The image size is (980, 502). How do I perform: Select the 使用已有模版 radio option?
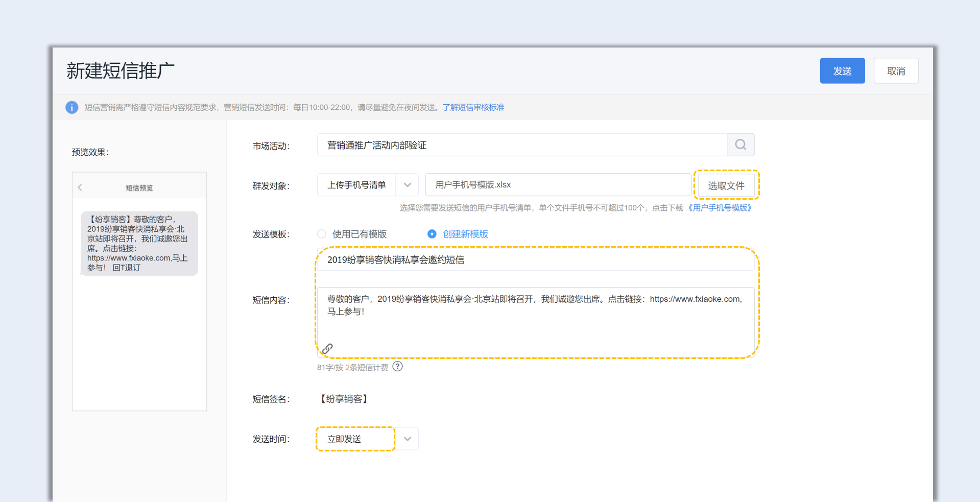(x=322, y=234)
